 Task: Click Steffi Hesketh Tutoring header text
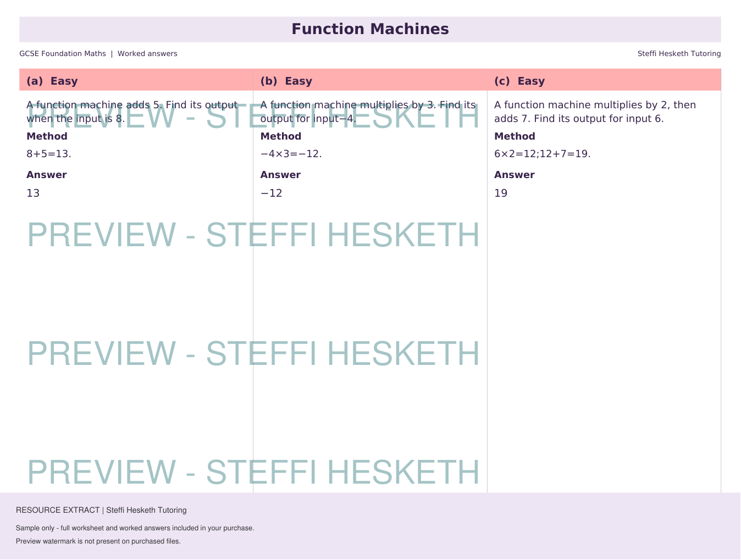[x=679, y=54]
